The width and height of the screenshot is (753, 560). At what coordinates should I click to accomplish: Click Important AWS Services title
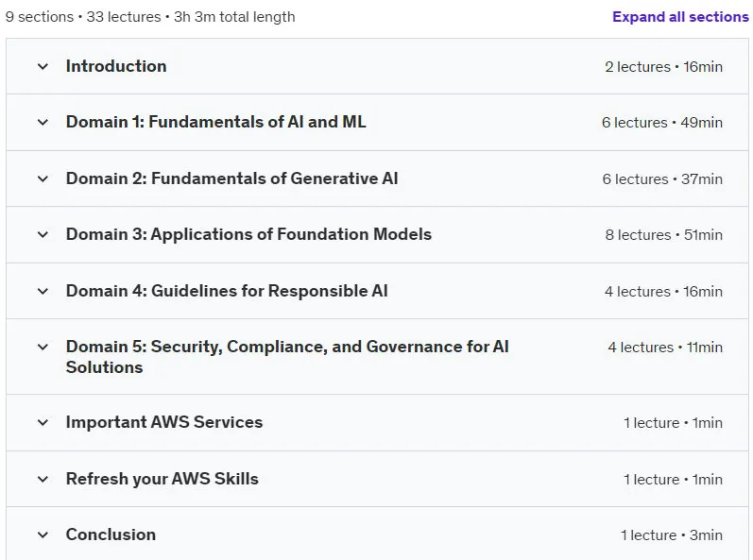pyautogui.click(x=164, y=422)
